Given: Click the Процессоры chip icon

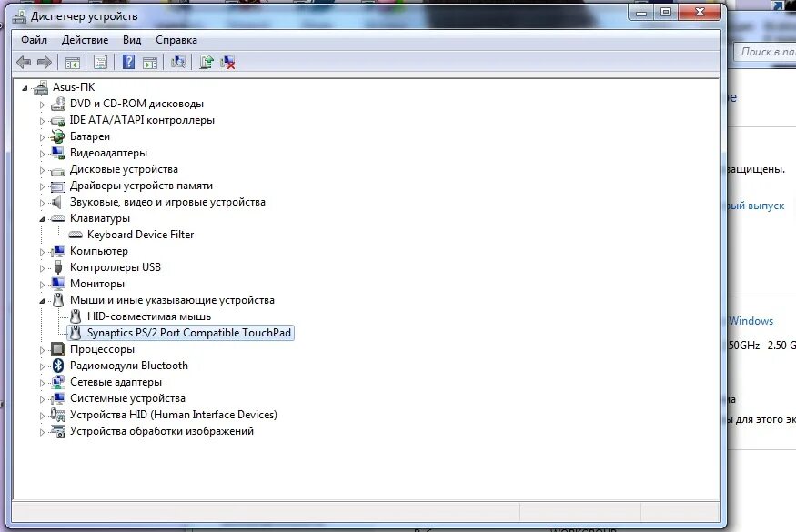Looking at the screenshot, I should click(58, 349).
